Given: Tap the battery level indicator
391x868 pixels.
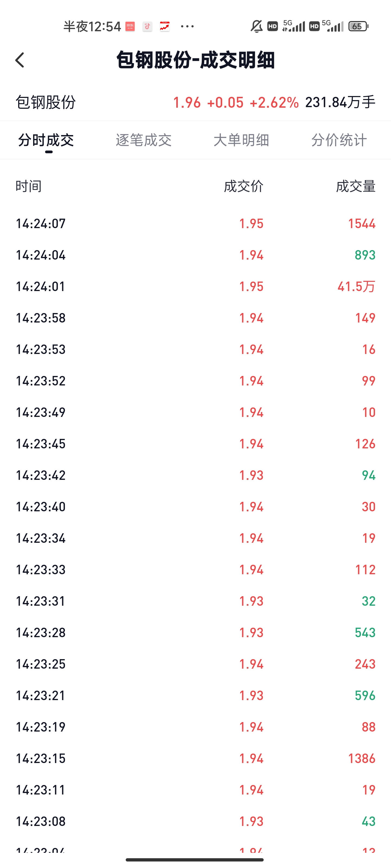Looking at the screenshot, I should tap(358, 26).
